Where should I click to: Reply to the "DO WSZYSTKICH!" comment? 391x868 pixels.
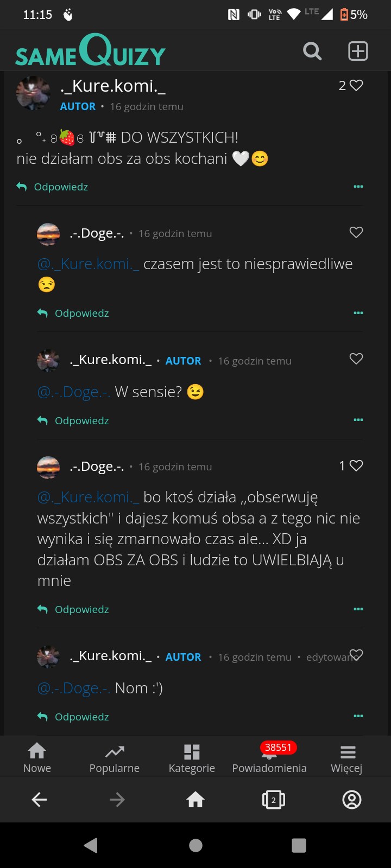click(x=53, y=187)
